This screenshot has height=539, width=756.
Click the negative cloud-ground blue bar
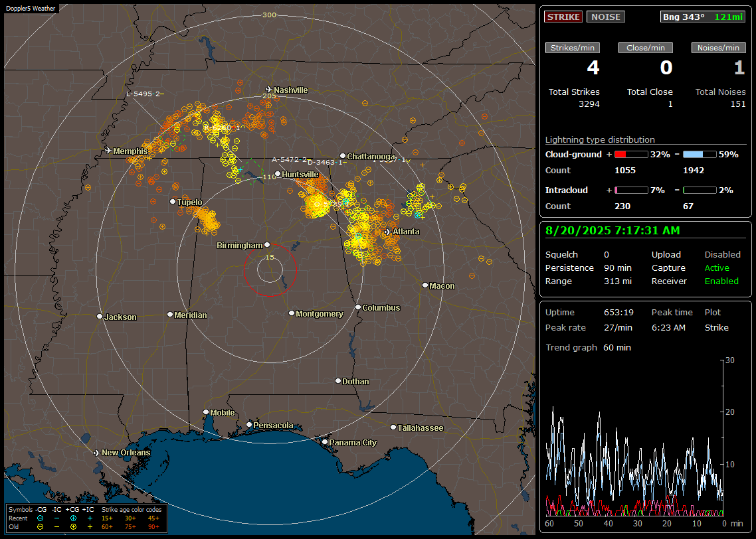[699, 155]
